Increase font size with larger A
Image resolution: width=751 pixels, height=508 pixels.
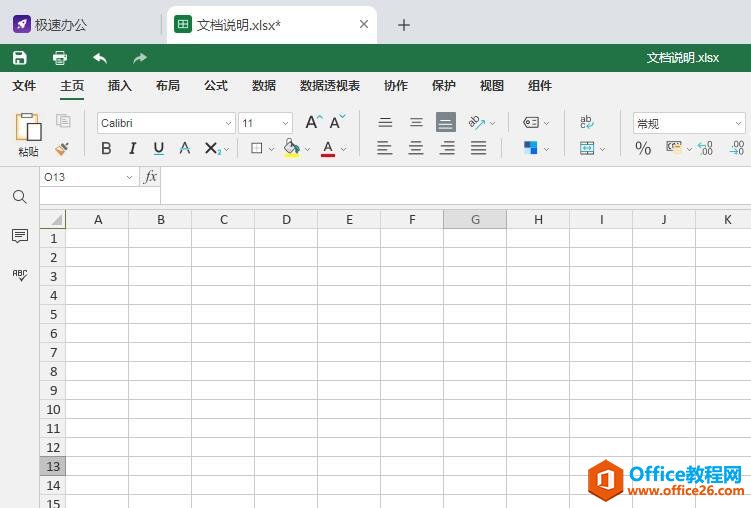point(314,123)
